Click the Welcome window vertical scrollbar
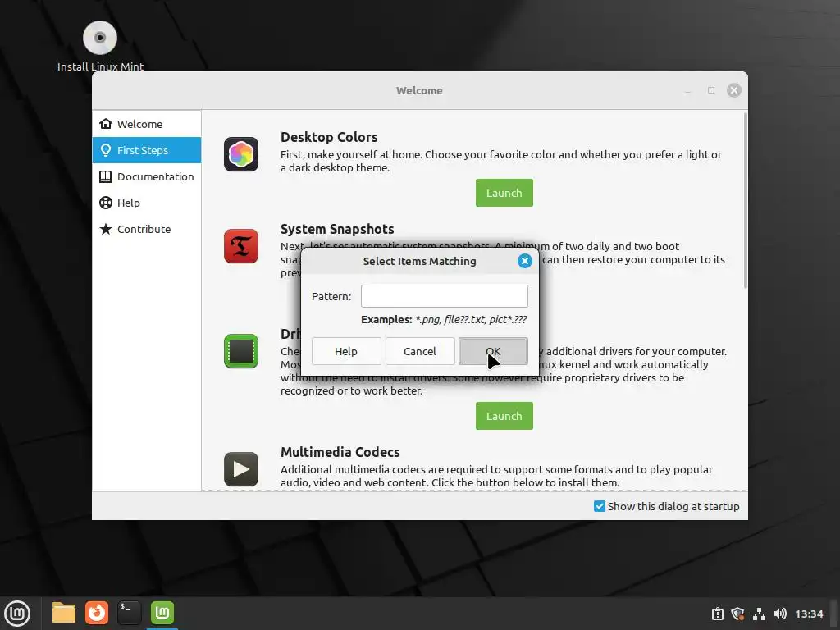The width and height of the screenshot is (840, 630). point(745,201)
